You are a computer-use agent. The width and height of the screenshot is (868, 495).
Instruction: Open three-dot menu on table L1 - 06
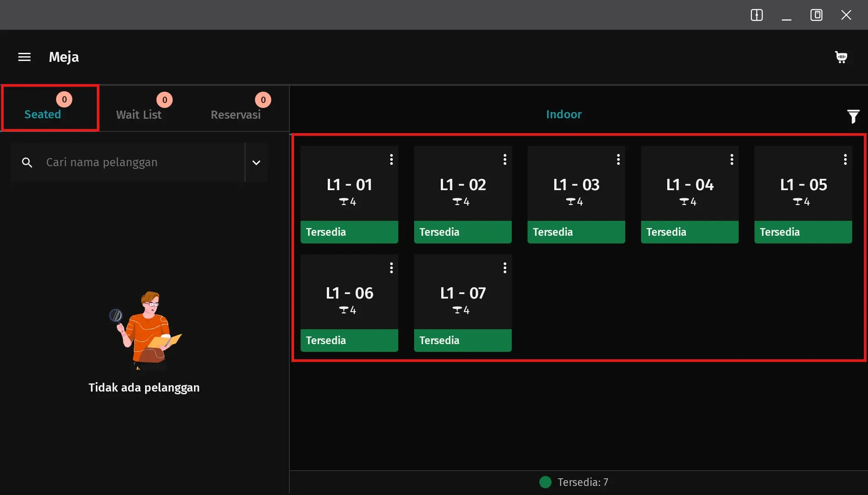[x=392, y=268]
